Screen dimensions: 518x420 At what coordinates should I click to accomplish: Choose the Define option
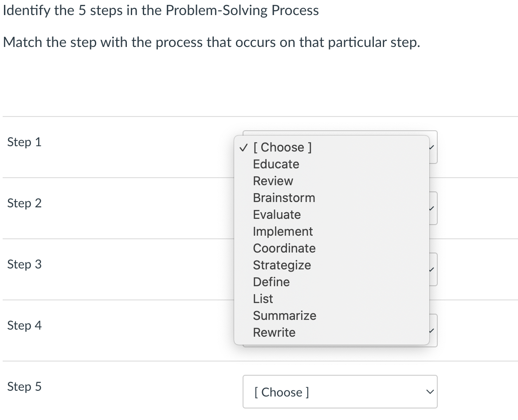pyautogui.click(x=271, y=282)
